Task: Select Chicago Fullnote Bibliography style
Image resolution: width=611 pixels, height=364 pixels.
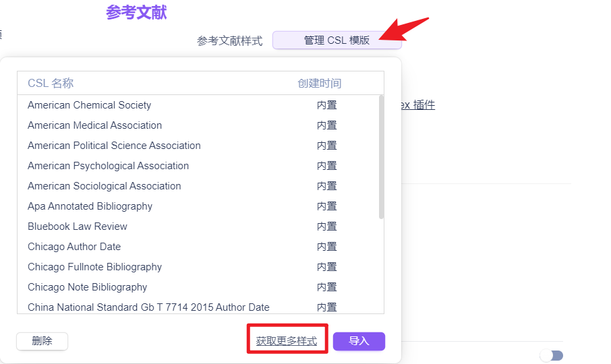Action: pos(200,267)
